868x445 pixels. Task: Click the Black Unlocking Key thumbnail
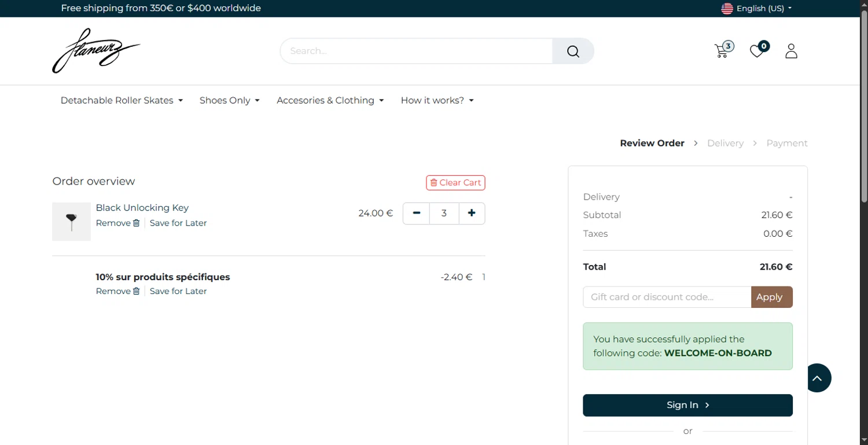[x=71, y=222]
